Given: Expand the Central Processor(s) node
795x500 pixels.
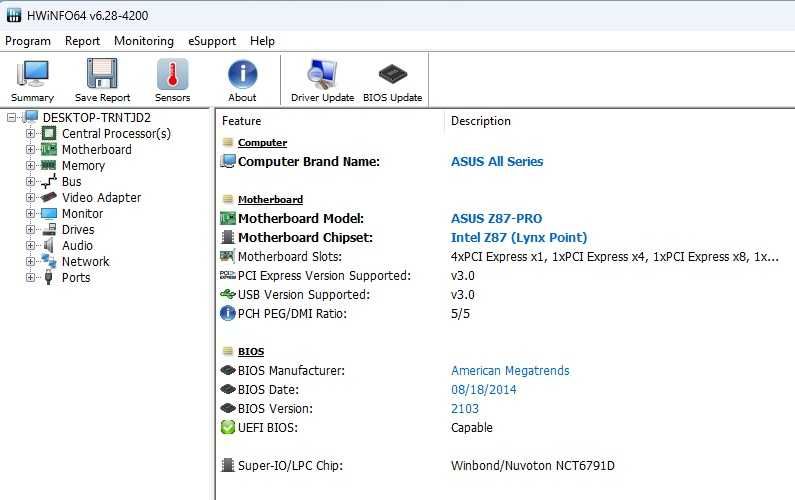Looking at the screenshot, I should (x=30, y=134).
